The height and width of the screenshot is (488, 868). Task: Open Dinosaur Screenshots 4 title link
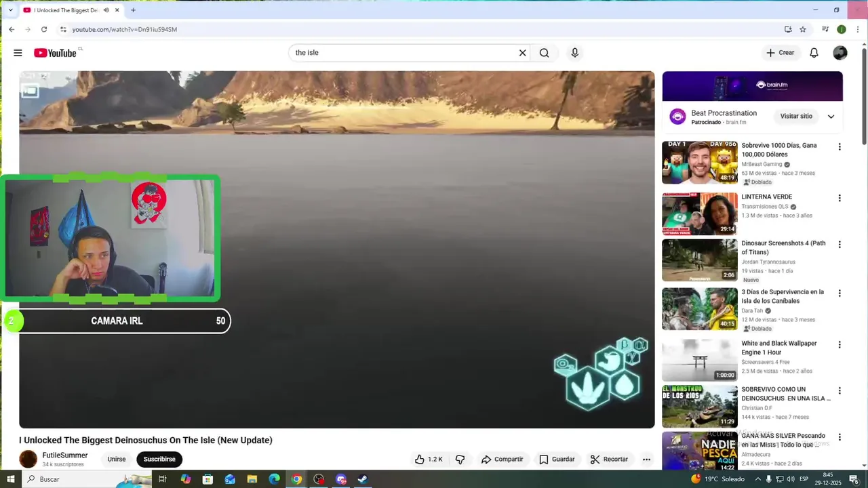pyautogui.click(x=783, y=247)
